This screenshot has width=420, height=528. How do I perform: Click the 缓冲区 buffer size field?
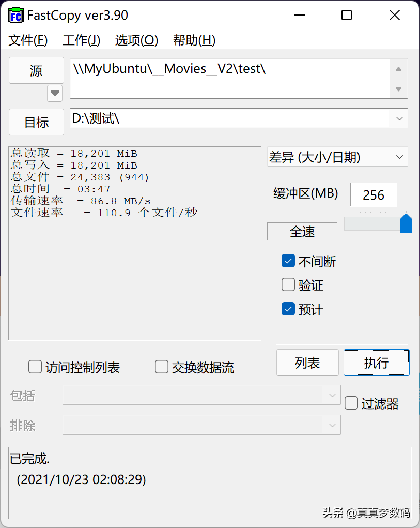(373, 195)
